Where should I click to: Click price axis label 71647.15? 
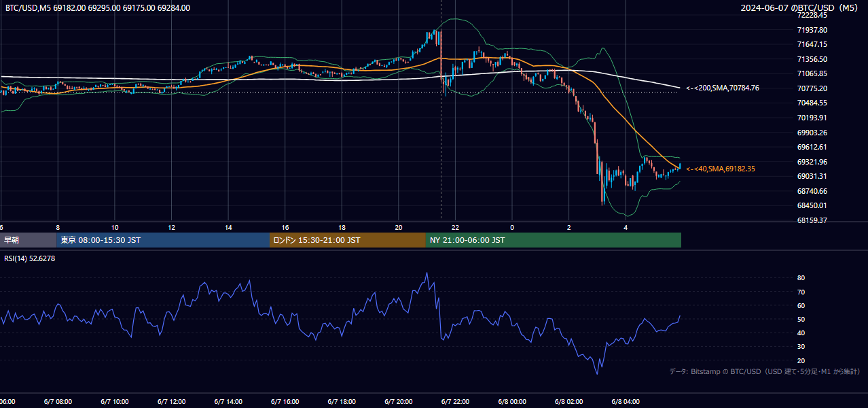tap(812, 44)
